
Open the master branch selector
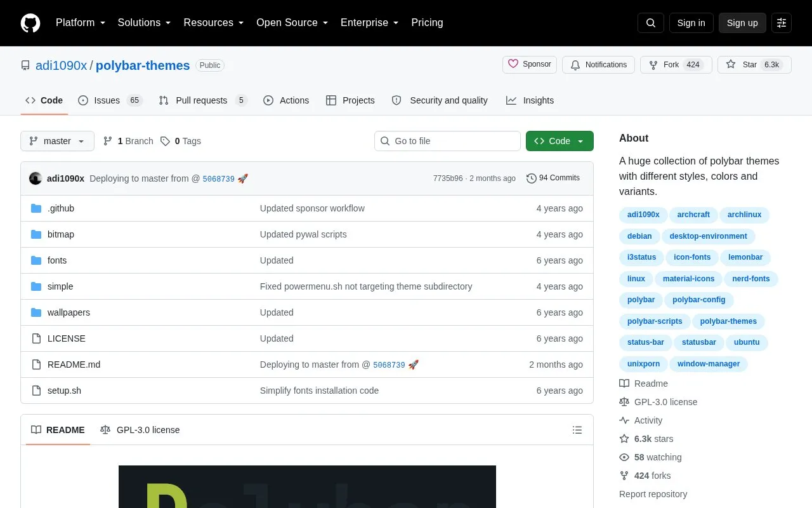[x=57, y=141]
